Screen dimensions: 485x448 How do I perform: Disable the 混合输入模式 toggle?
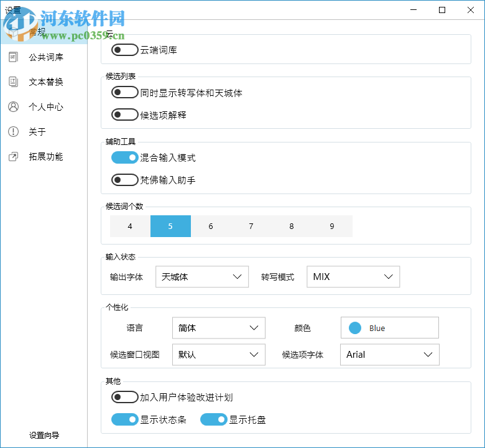124,157
